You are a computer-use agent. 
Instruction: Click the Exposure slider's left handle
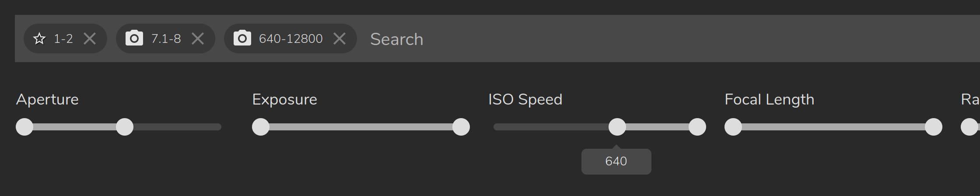(x=261, y=127)
